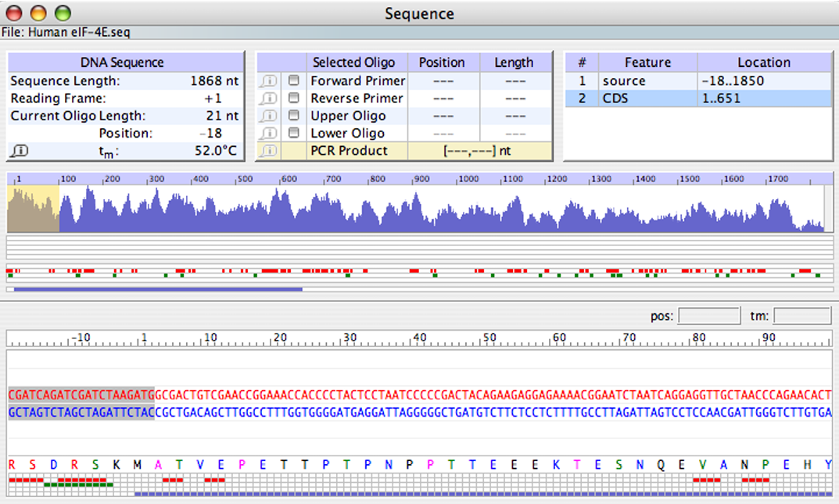Screen dimensions: 839x504
Task: Toggle the Lower Oligo checkbox
Action: point(293,133)
